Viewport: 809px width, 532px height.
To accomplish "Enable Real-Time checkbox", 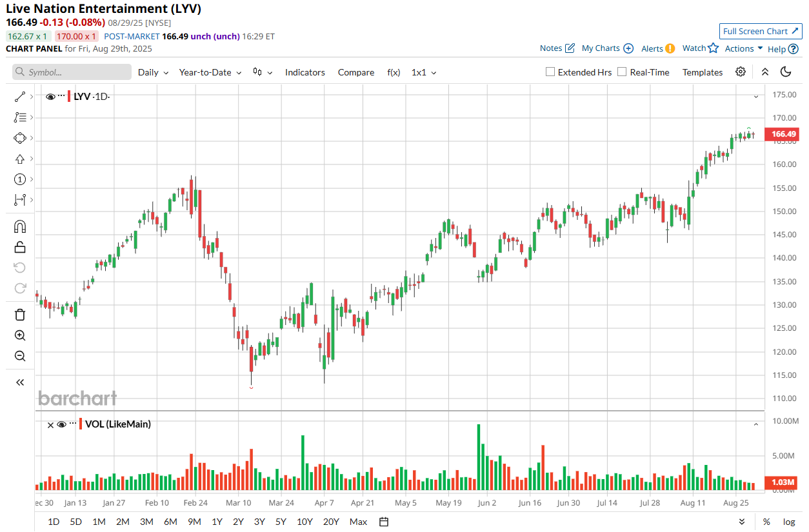I will [622, 72].
